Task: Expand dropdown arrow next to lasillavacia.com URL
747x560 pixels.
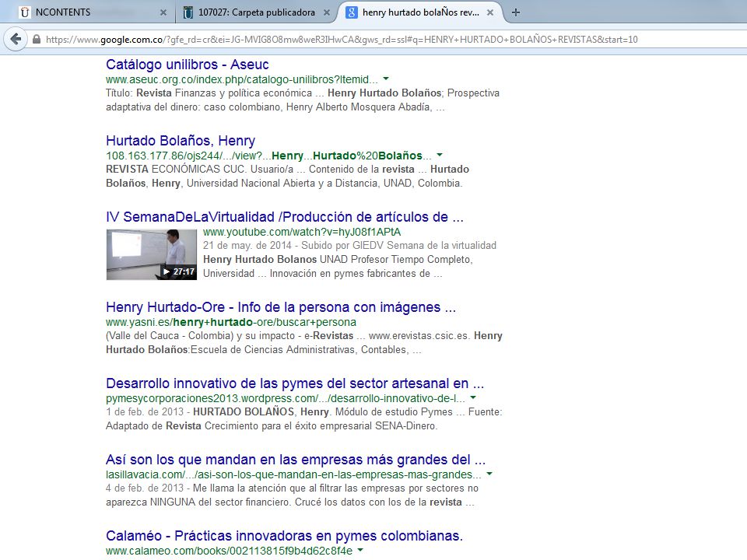Action: [x=489, y=474]
